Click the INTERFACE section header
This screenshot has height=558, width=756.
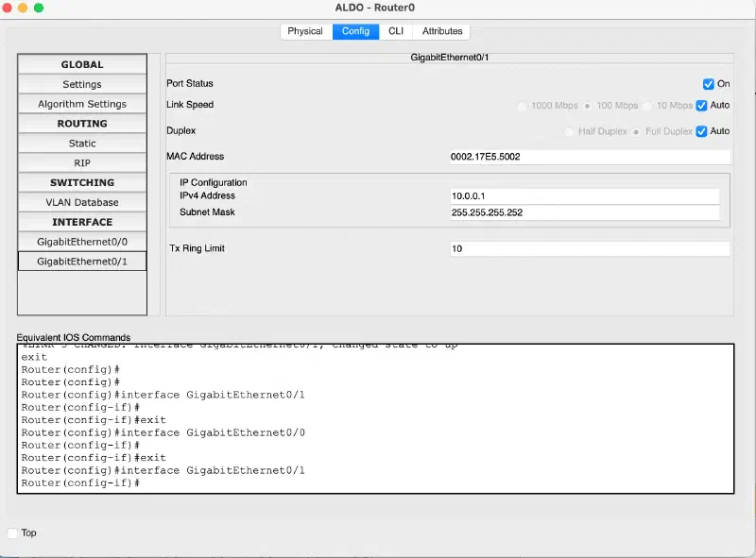click(x=82, y=222)
